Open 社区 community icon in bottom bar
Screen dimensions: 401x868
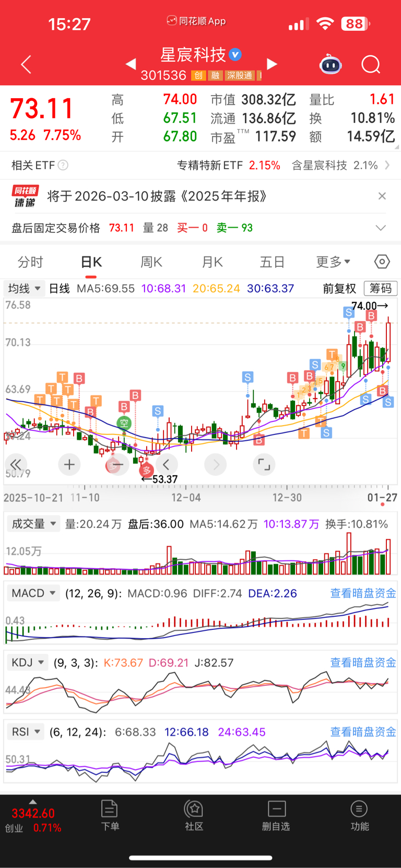pyautogui.click(x=194, y=815)
